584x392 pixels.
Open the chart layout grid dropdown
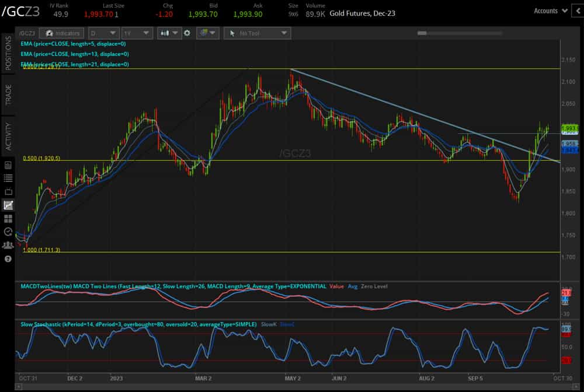(x=207, y=33)
